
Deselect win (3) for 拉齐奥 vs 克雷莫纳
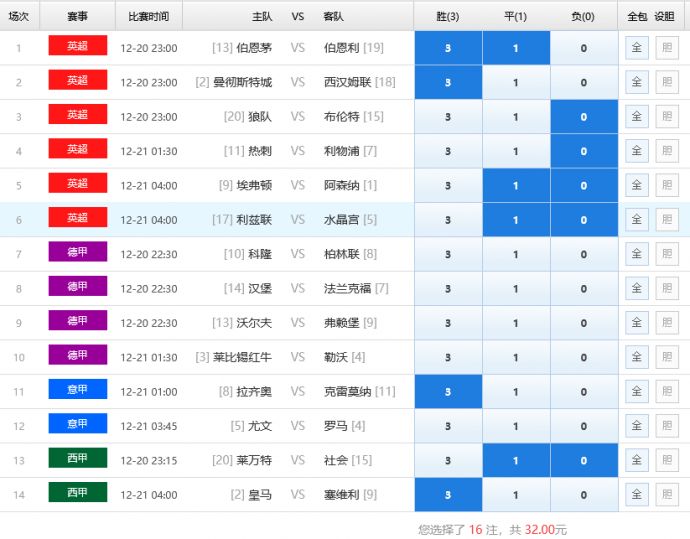pyautogui.click(x=447, y=392)
